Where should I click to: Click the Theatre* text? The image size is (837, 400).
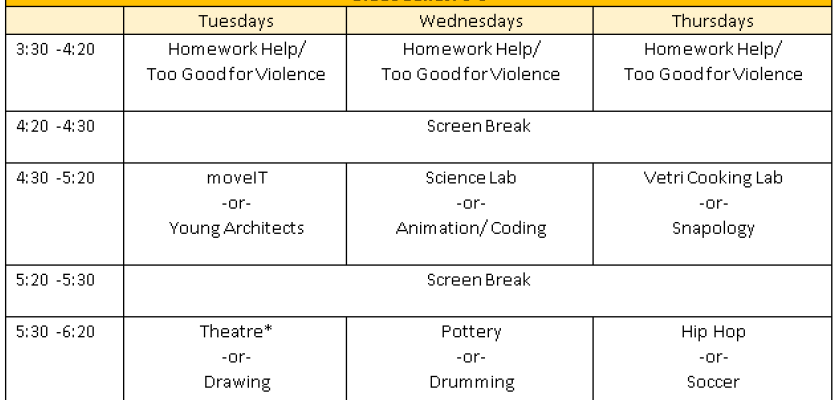(236, 331)
